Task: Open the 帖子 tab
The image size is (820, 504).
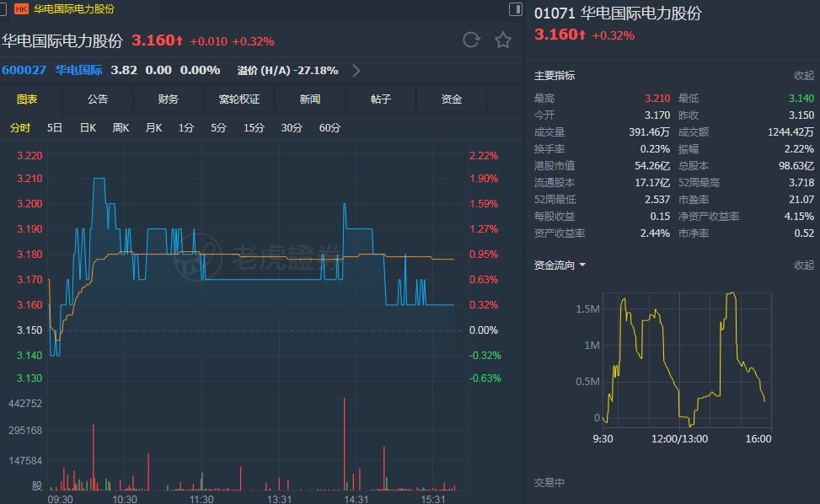Action: click(381, 99)
